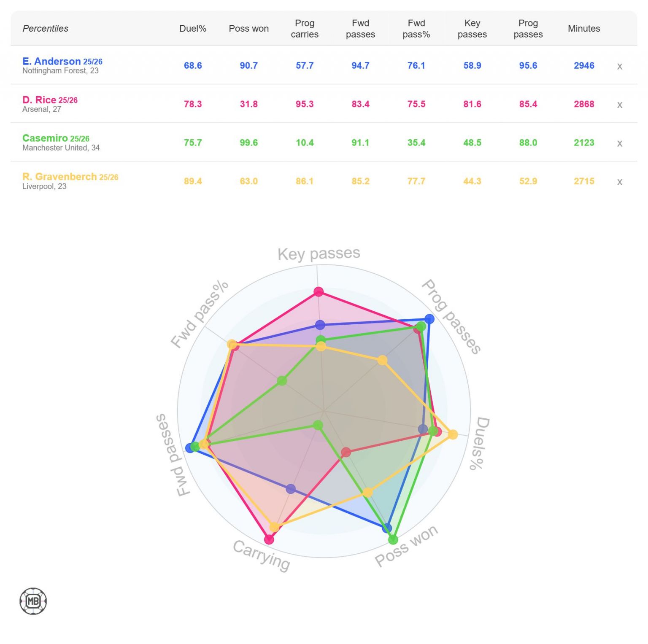The image size is (648, 644).
Task: Click the Key passes column header
Action: pyautogui.click(x=472, y=29)
